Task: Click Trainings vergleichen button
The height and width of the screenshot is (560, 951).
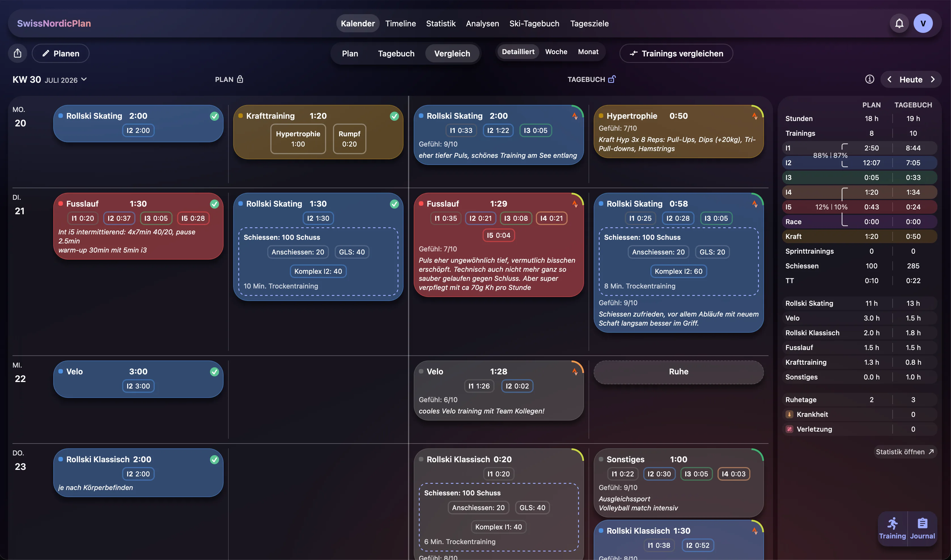Action: click(x=676, y=53)
